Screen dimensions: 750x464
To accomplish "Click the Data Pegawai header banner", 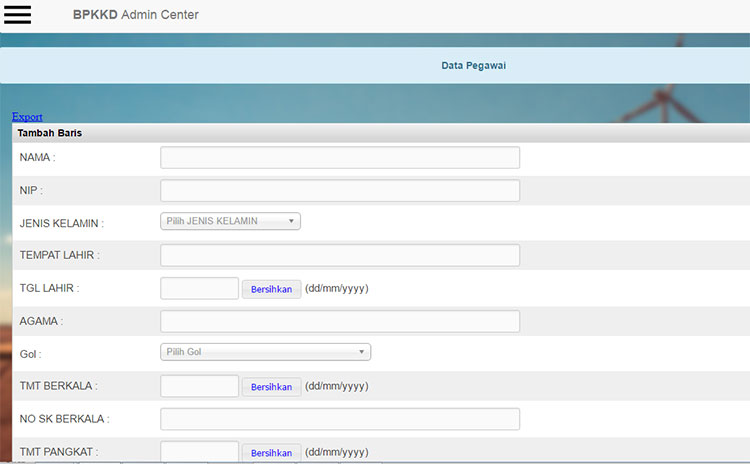I will pyautogui.click(x=474, y=66).
